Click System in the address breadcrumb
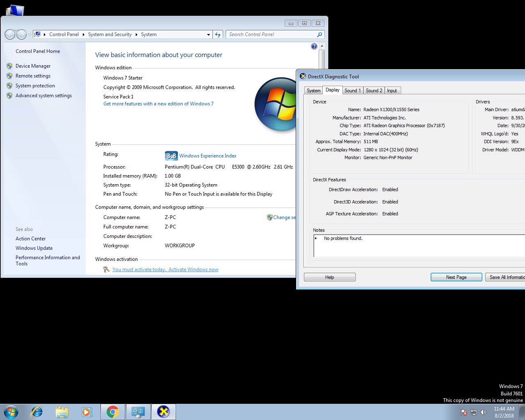The width and height of the screenshot is (525, 420). (149, 34)
